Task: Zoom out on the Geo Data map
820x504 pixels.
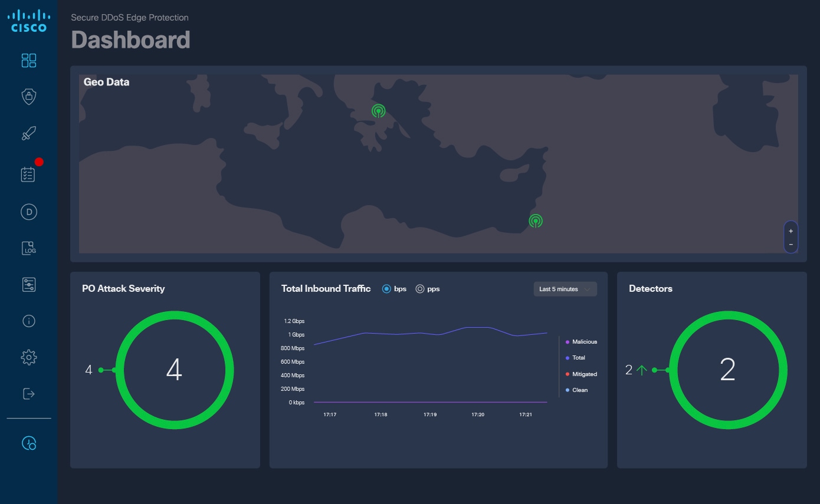Action: (x=791, y=245)
